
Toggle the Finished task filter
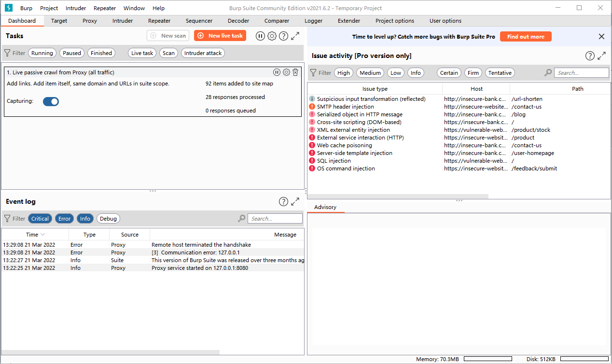pos(101,53)
